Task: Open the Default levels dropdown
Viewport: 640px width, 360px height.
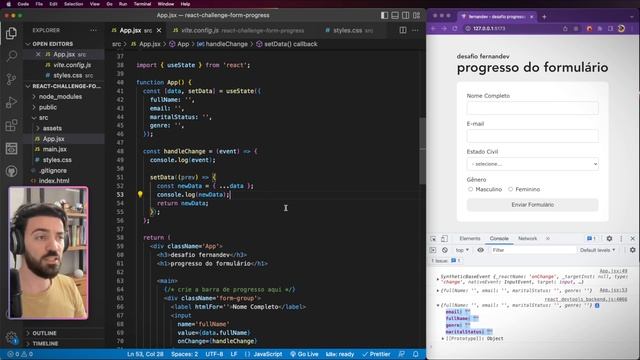Action: pos(597,250)
